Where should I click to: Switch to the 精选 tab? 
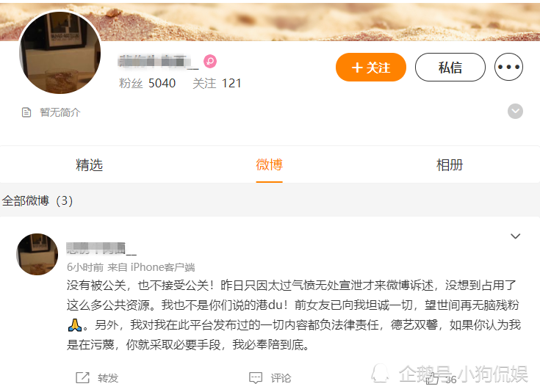point(89,165)
